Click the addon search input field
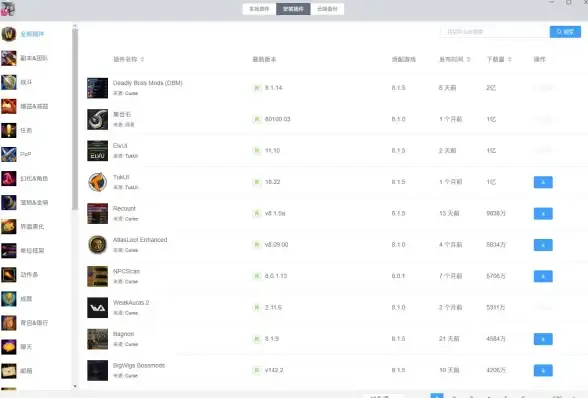 click(495, 32)
